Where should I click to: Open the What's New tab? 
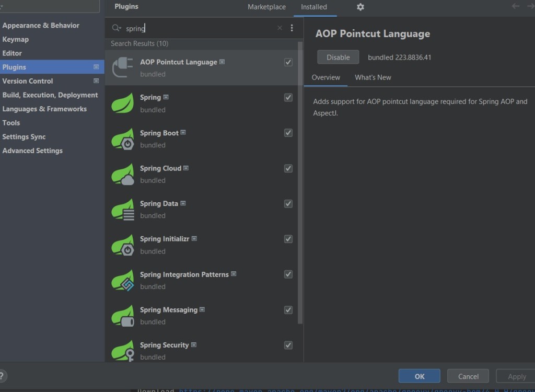pos(373,77)
